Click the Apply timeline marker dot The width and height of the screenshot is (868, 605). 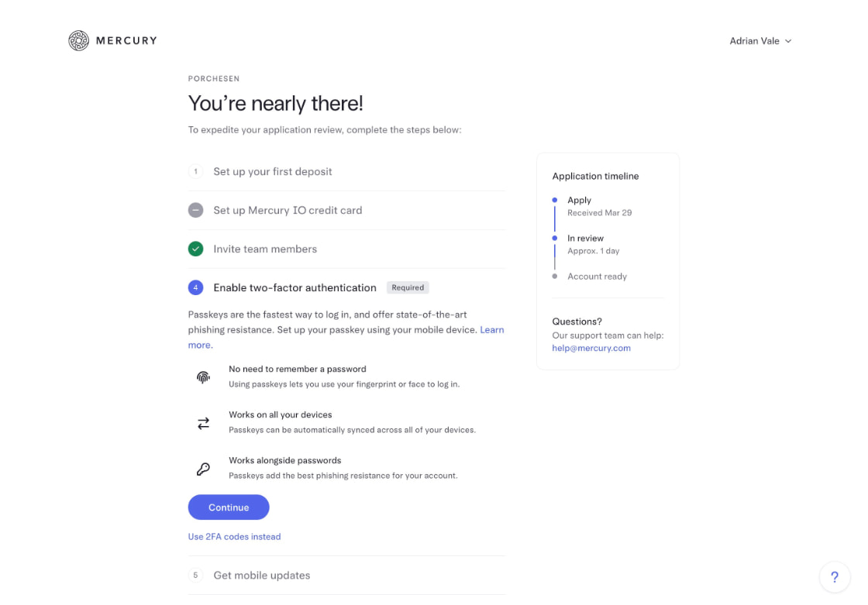(555, 201)
